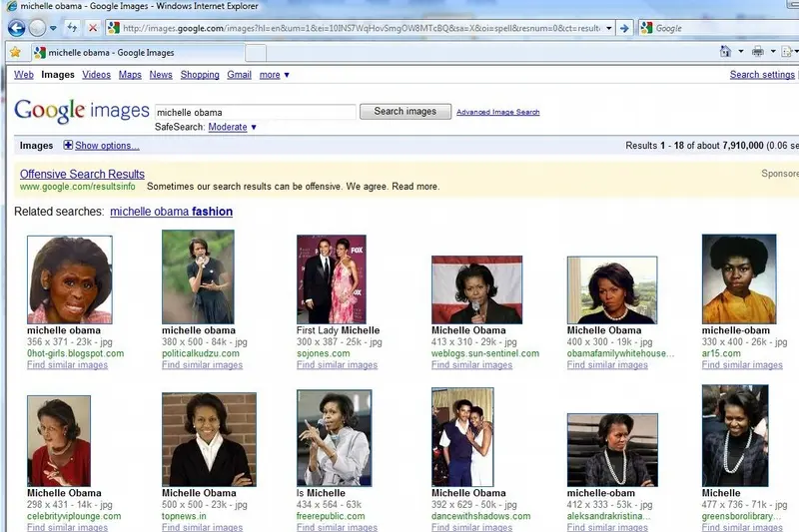The image size is (799, 532).
Task: Open the obamafamilywhitehouse image thumbnail
Action: click(x=612, y=290)
